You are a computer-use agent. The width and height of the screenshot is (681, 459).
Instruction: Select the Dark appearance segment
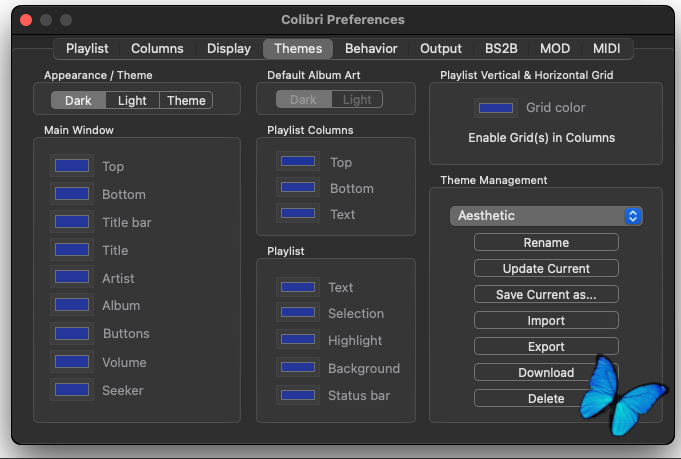tap(78, 100)
